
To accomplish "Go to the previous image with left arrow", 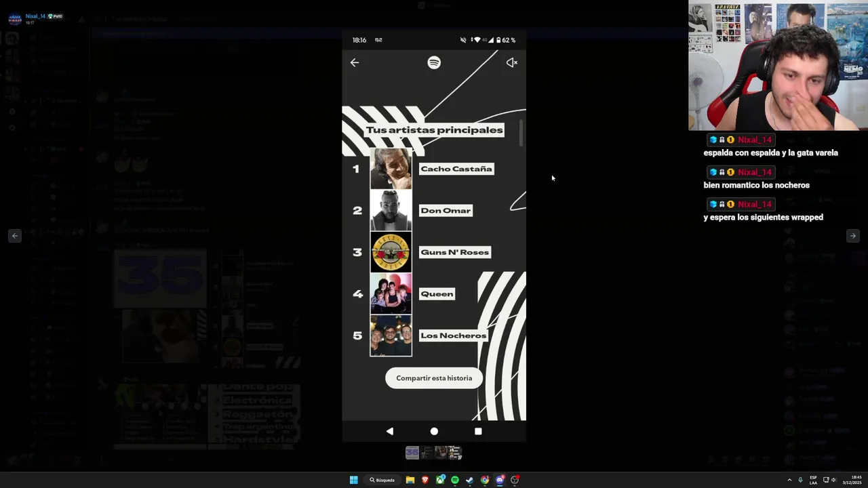I will coord(15,236).
